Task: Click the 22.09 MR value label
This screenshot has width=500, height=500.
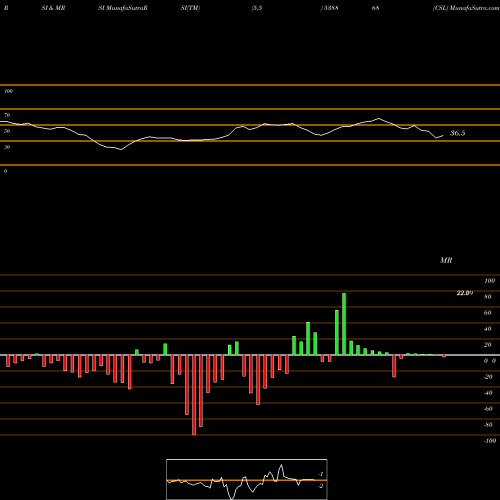Action: [465, 293]
